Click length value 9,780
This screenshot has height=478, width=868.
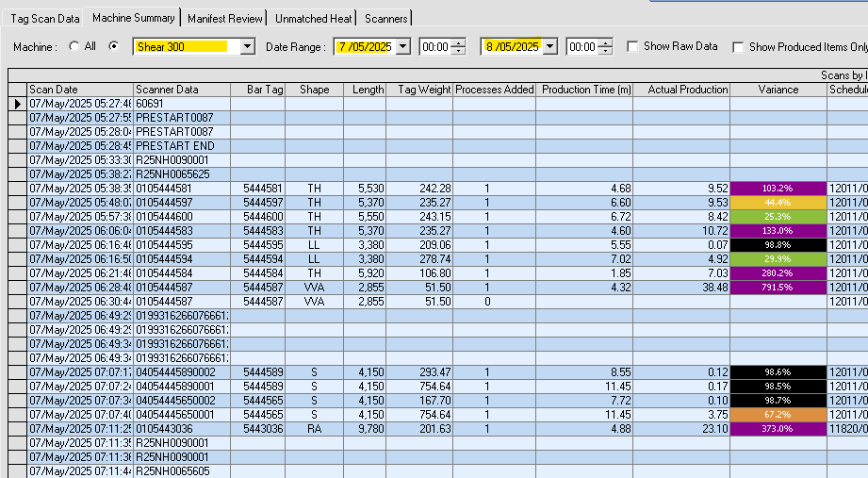coord(365,429)
